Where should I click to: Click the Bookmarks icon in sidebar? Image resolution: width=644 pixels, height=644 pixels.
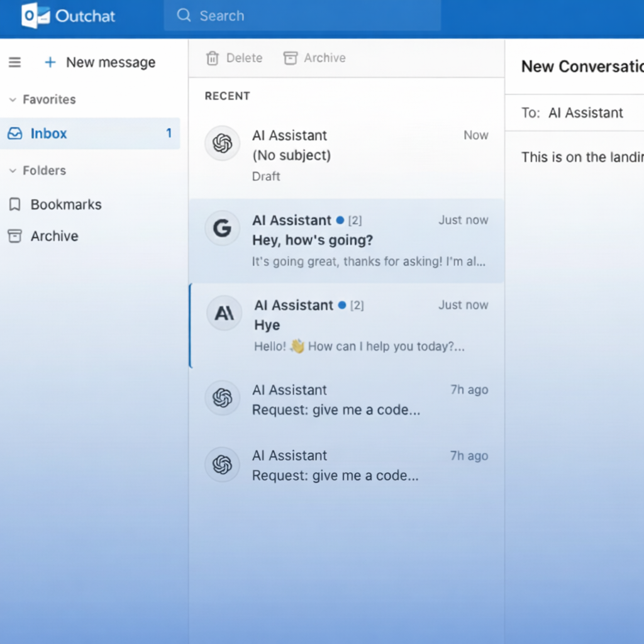[14, 204]
